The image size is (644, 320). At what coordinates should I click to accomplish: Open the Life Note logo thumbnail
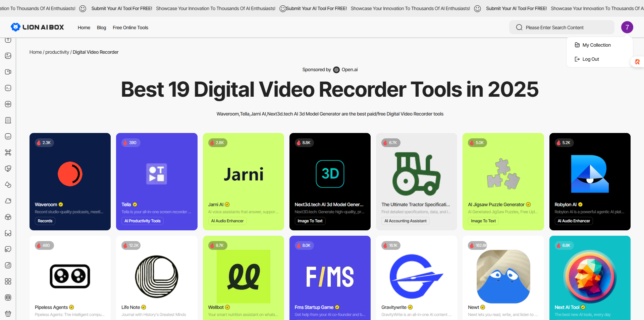[x=157, y=277]
